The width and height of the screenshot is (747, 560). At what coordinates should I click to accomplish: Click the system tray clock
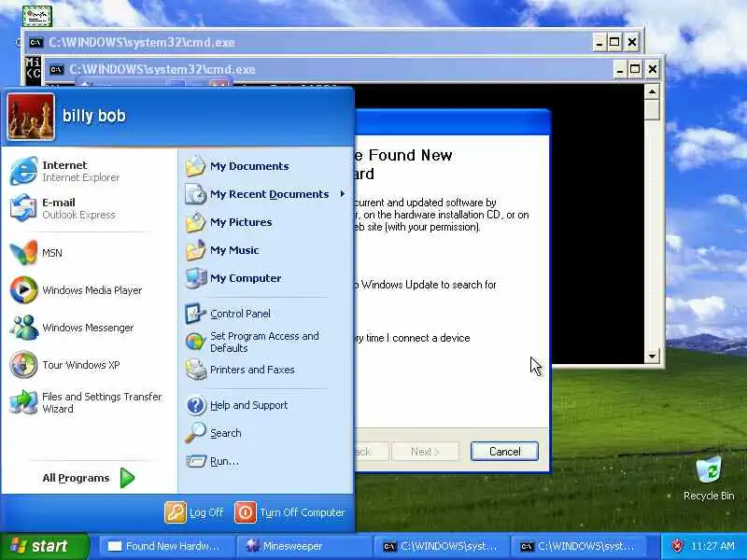click(x=712, y=546)
